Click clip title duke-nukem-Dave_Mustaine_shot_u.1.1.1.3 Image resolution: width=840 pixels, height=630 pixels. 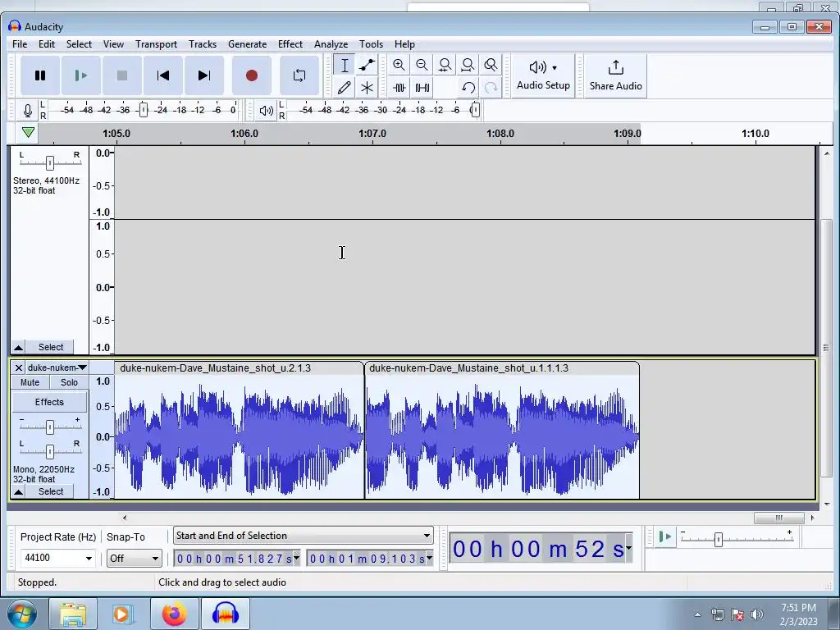tap(468, 368)
